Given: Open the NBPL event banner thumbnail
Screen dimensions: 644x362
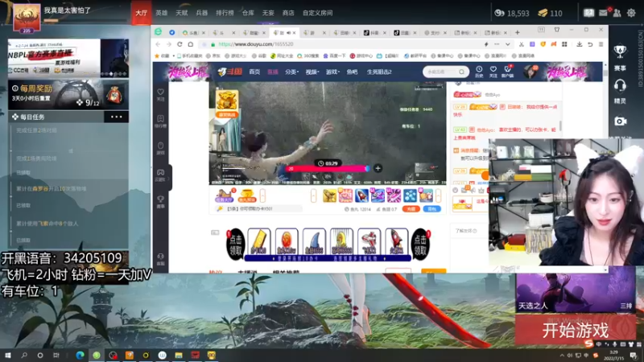Looking at the screenshot, I should coord(68,58).
